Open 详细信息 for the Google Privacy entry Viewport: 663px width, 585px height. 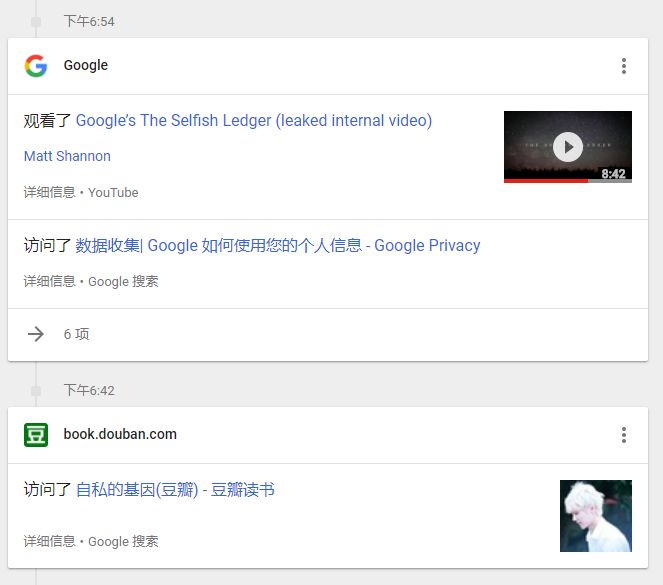[49, 281]
